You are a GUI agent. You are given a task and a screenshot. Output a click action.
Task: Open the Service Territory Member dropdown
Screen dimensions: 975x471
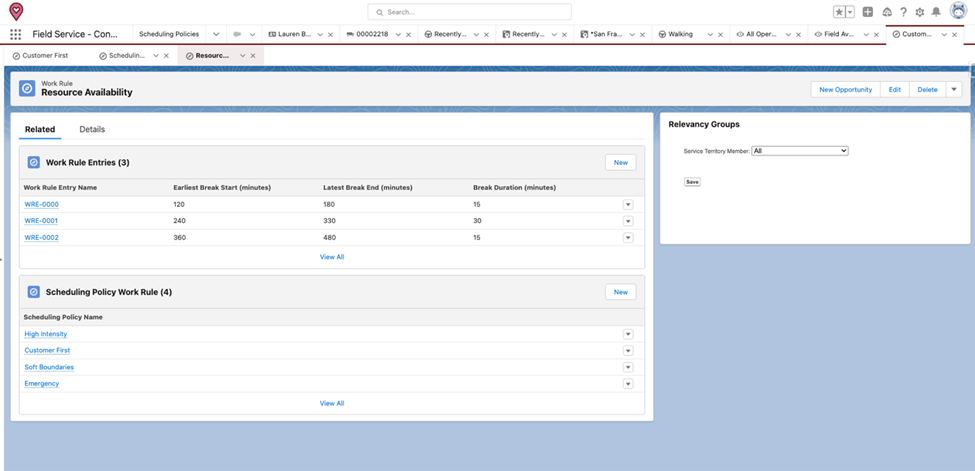point(800,151)
